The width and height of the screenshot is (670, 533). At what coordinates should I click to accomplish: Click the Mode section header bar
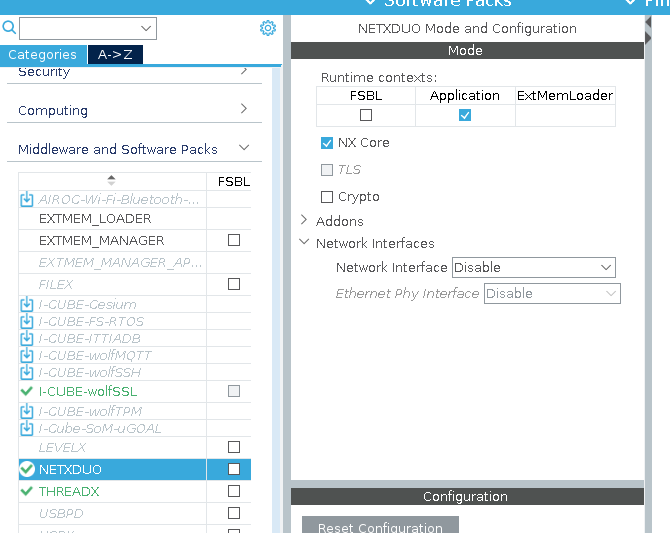pos(467,50)
